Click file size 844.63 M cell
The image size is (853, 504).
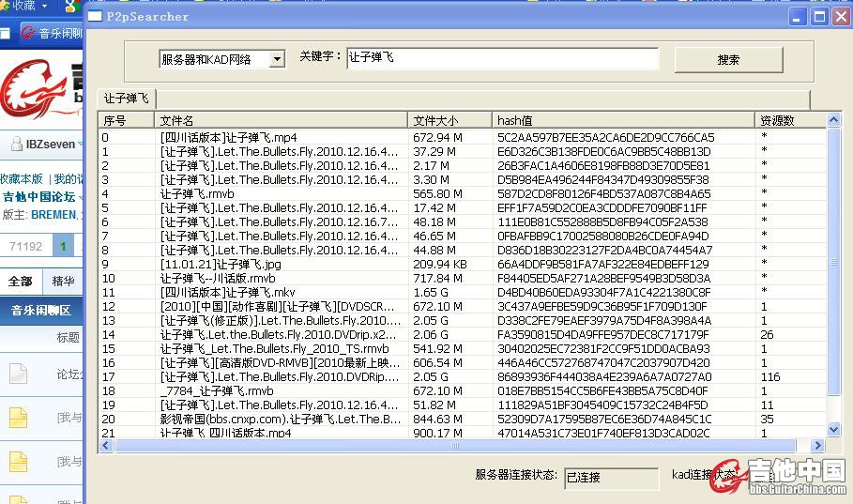coord(437,420)
